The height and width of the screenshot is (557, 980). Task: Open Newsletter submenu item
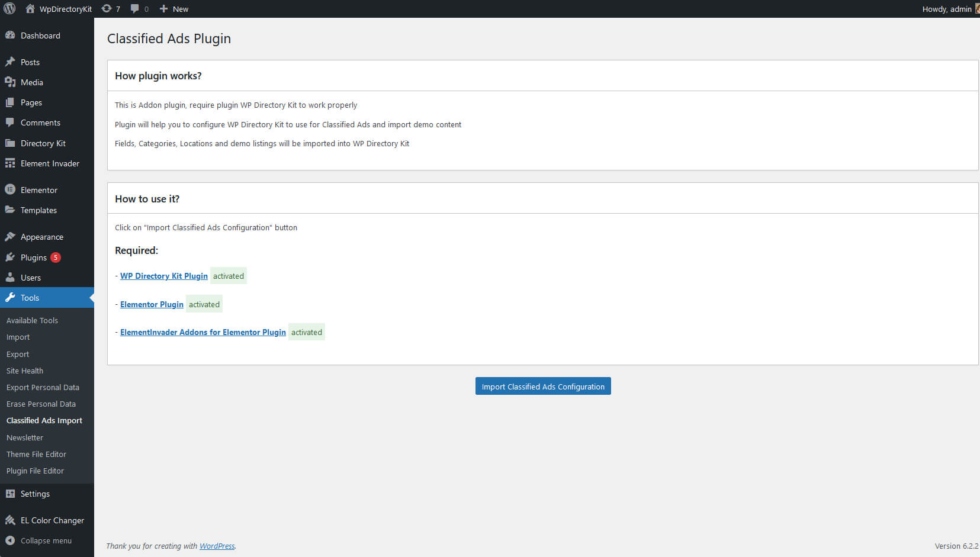(x=25, y=437)
